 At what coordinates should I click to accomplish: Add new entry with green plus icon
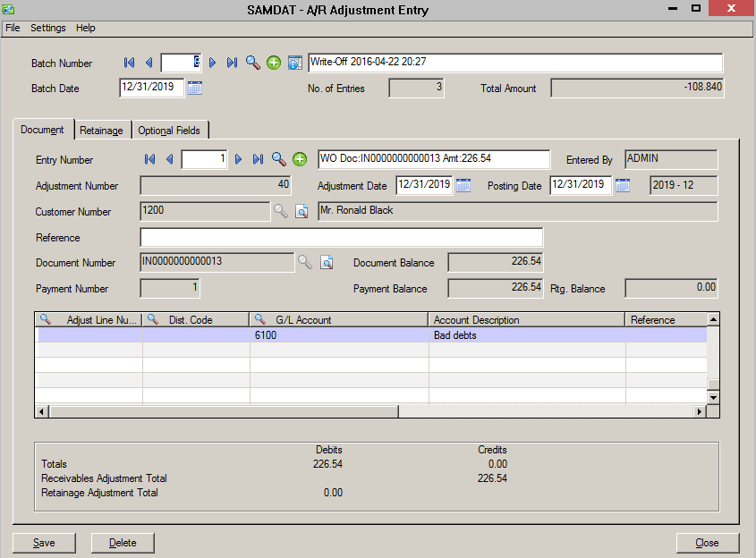pyautogui.click(x=300, y=159)
